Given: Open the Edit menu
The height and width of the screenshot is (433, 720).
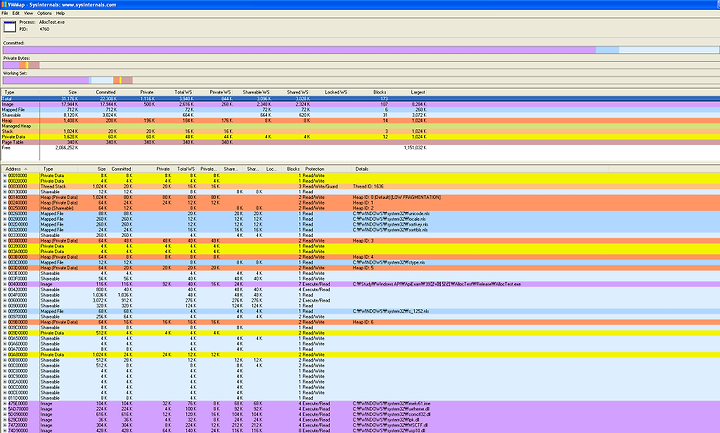Looking at the screenshot, I should pos(16,13).
